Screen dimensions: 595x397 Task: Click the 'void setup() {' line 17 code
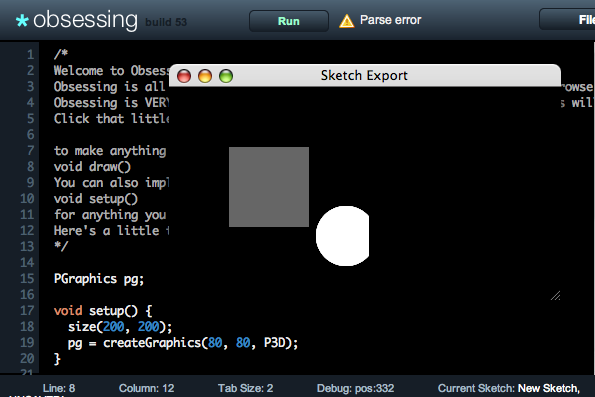pyautogui.click(x=103, y=311)
